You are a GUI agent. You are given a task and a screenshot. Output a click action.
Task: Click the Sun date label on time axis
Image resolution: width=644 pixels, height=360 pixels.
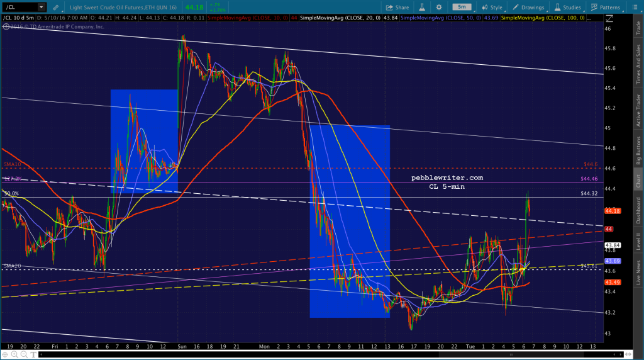[182, 346]
